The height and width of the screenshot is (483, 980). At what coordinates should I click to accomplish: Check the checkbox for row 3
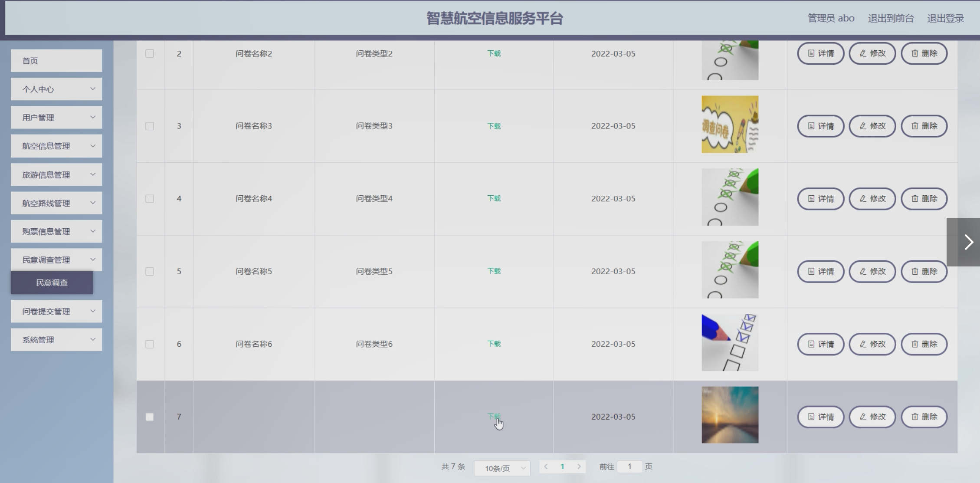pyautogui.click(x=150, y=126)
